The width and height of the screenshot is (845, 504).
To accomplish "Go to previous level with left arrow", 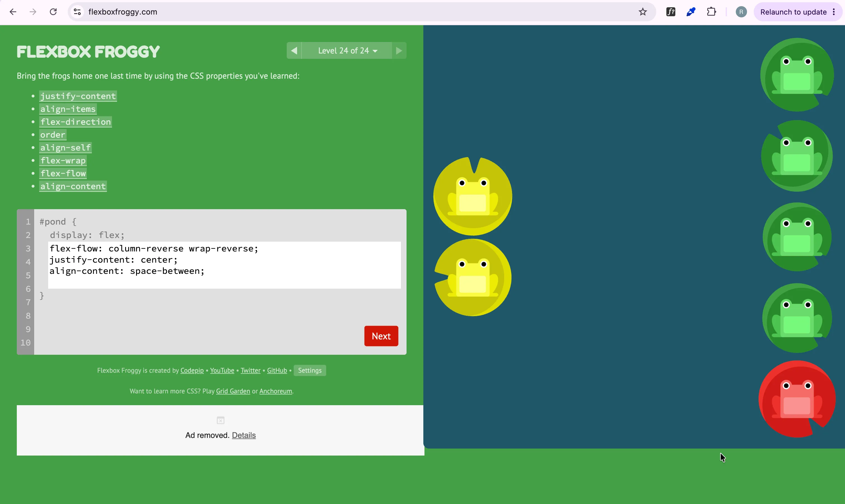I will coord(294,51).
